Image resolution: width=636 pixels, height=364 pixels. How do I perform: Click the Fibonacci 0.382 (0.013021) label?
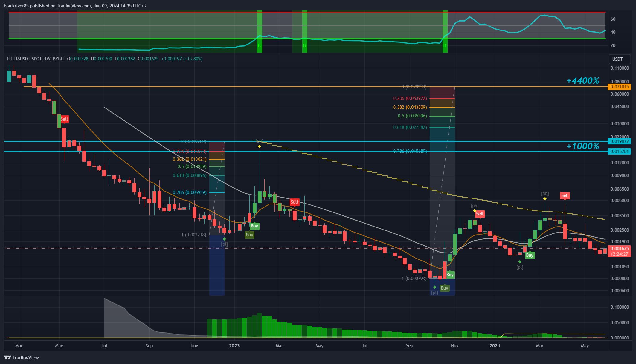(190, 159)
